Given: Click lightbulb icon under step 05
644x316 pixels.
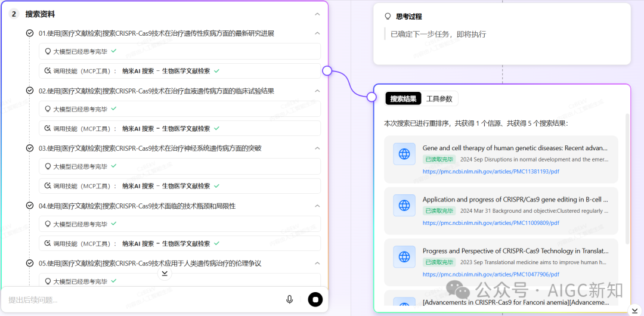Looking at the screenshot, I should click(47, 281).
